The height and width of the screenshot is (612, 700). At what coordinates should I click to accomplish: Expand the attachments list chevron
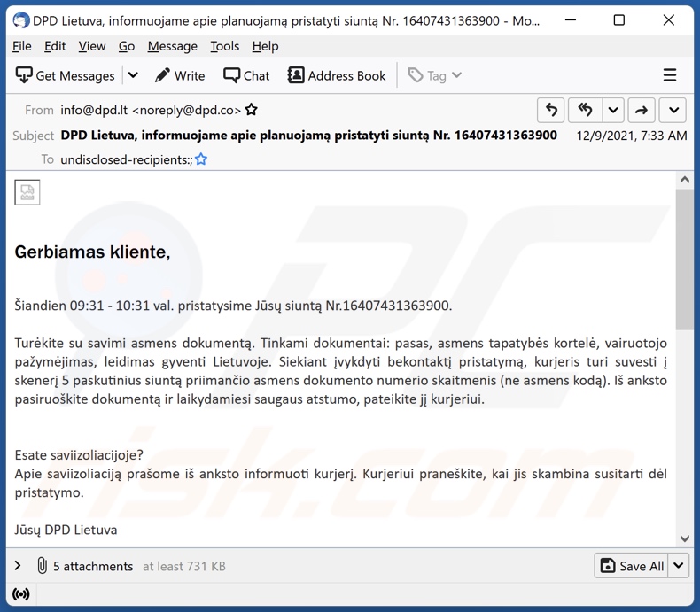(x=18, y=566)
